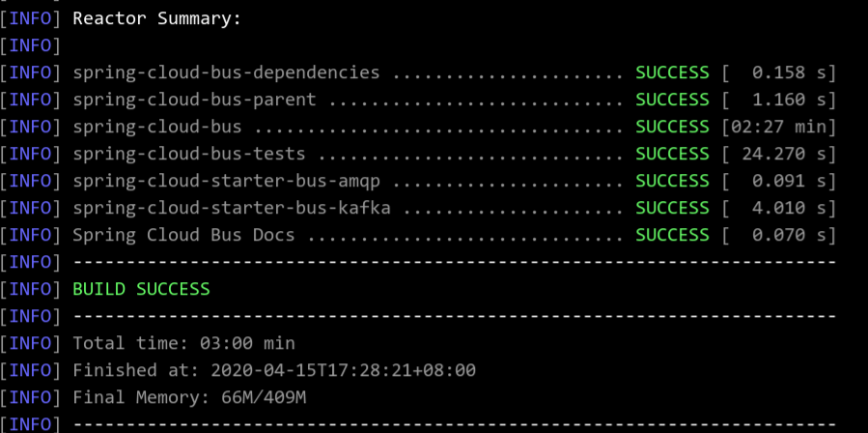Click SUCCESS status beside spring-cloud-bus-parent
The image size is (868, 433).
point(672,100)
